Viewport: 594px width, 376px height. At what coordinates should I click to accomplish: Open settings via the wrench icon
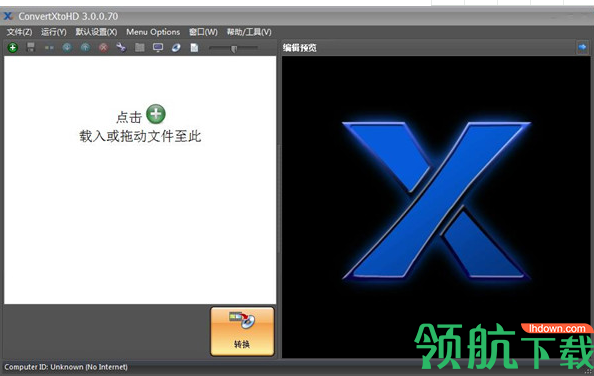(x=121, y=47)
